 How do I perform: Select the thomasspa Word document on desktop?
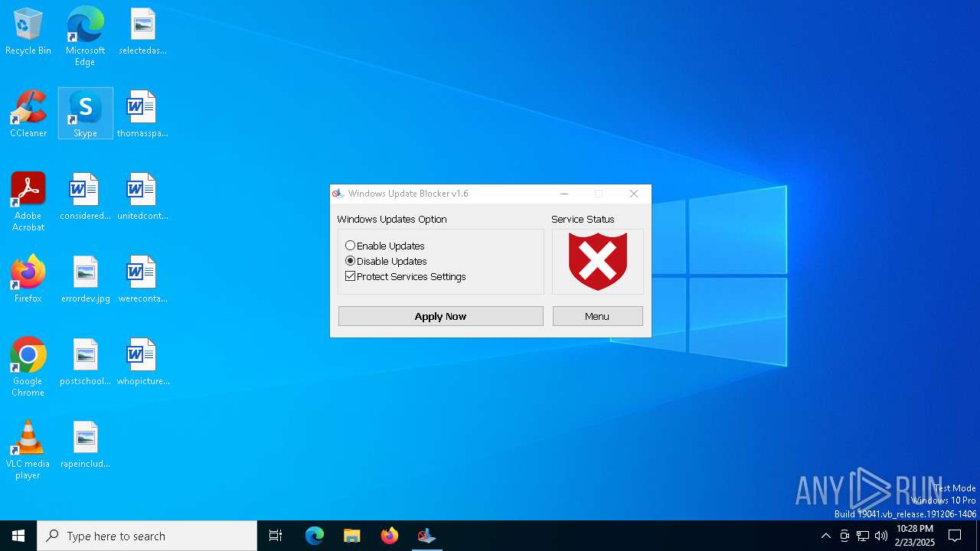click(x=142, y=114)
